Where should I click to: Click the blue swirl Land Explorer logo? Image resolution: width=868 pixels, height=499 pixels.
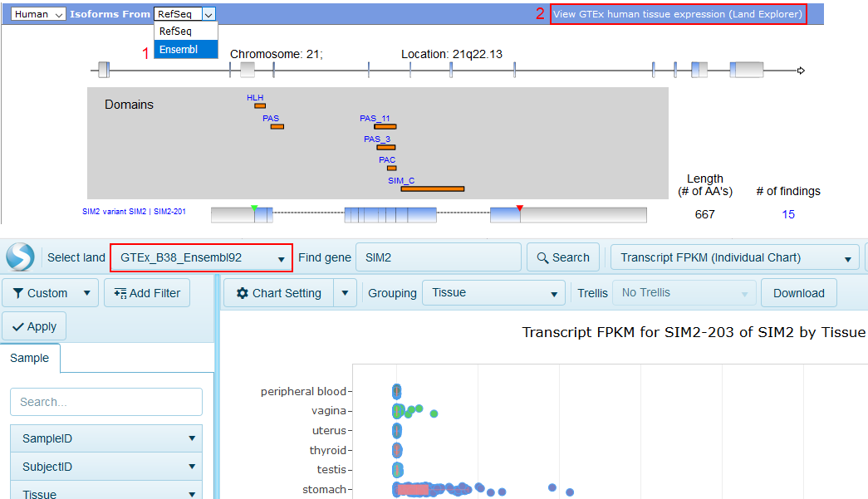pyautogui.click(x=20, y=257)
